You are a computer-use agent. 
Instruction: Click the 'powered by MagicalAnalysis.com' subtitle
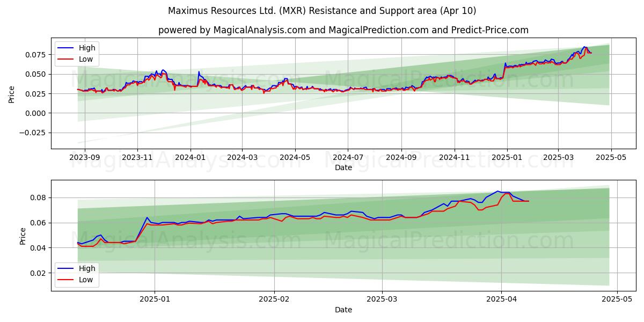point(343,30)
